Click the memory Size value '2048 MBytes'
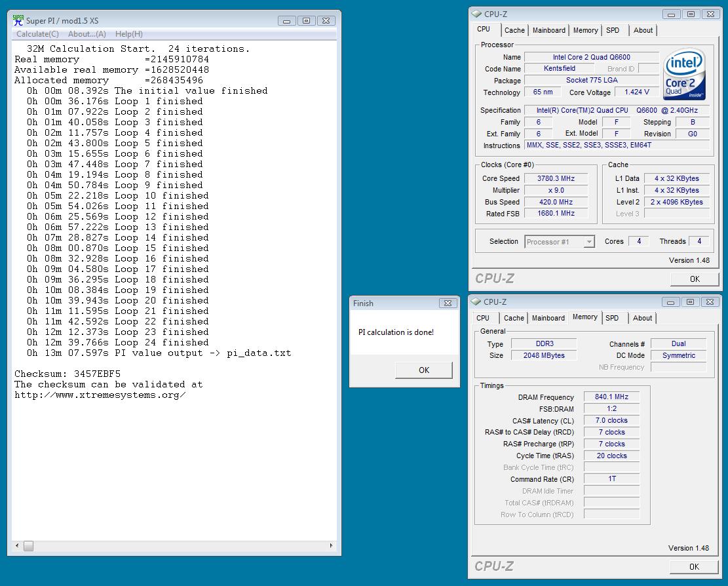This screenshot has width=728, height=586. (x=545, y=355)
